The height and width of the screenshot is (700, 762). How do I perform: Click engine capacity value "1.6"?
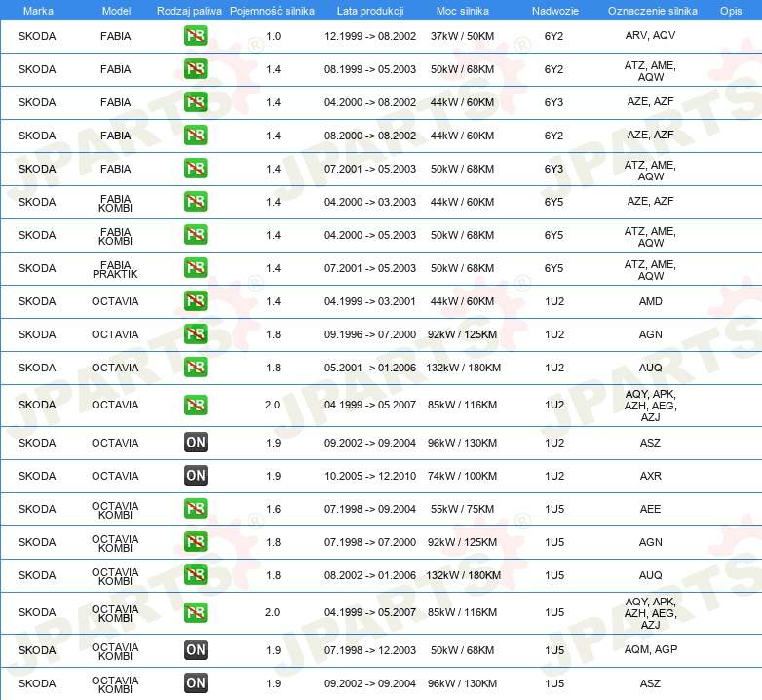point(273,509)
